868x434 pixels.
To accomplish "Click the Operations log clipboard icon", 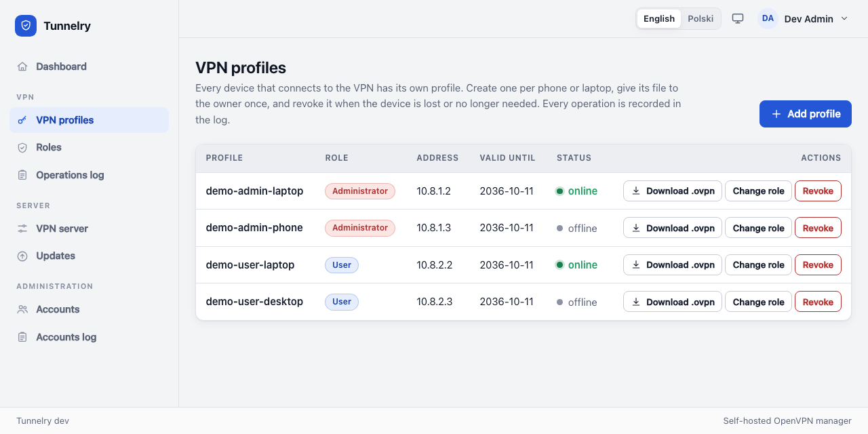I will tap(22, 175).
